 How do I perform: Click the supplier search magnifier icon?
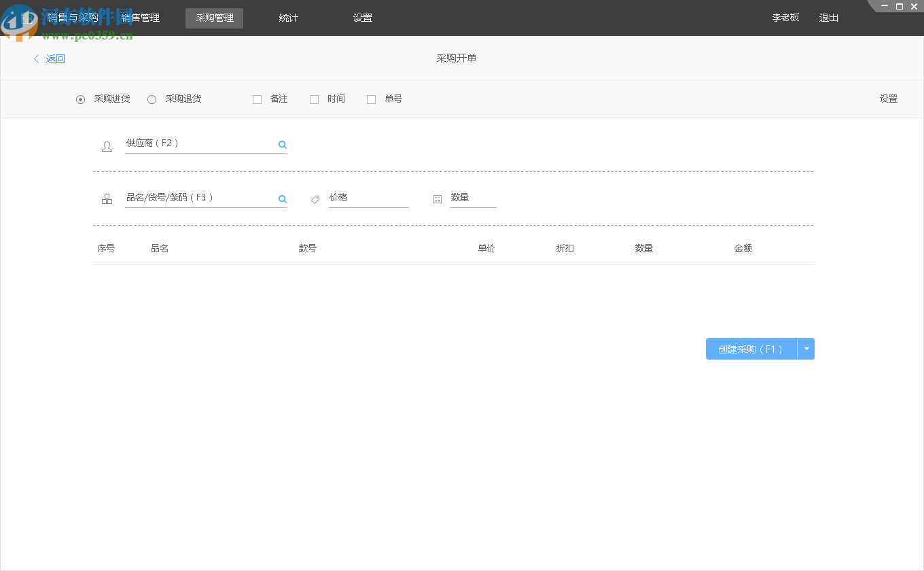tap(282, 144)
